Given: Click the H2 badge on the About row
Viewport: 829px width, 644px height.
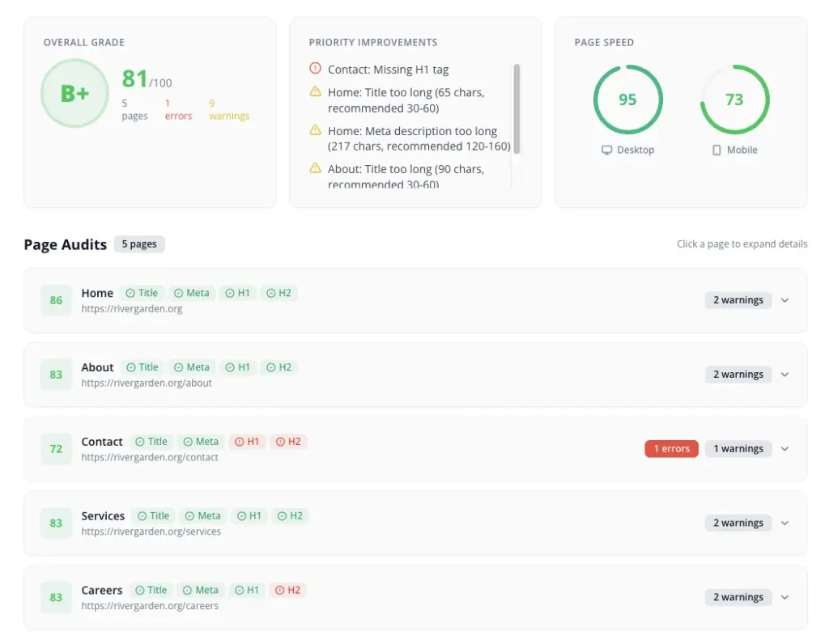Looking at the screenshot, I should (x=279, y=367).
